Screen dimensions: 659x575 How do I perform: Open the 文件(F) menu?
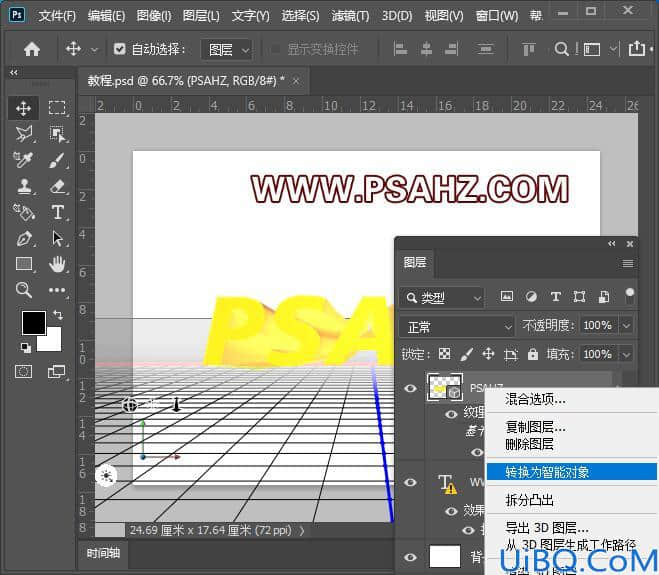pos(57,16)
